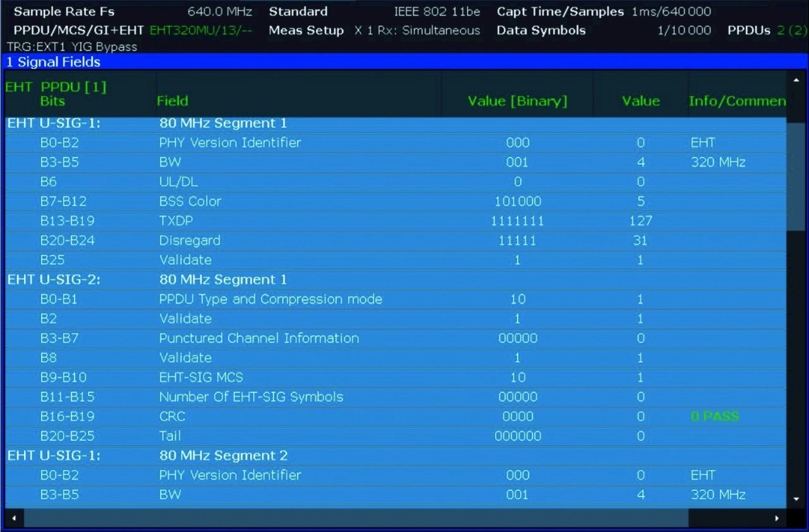The height and width of the screenshot is (532, 809).
Task: Click the vertical scrollbar up arrow
Action: [796, 80]
